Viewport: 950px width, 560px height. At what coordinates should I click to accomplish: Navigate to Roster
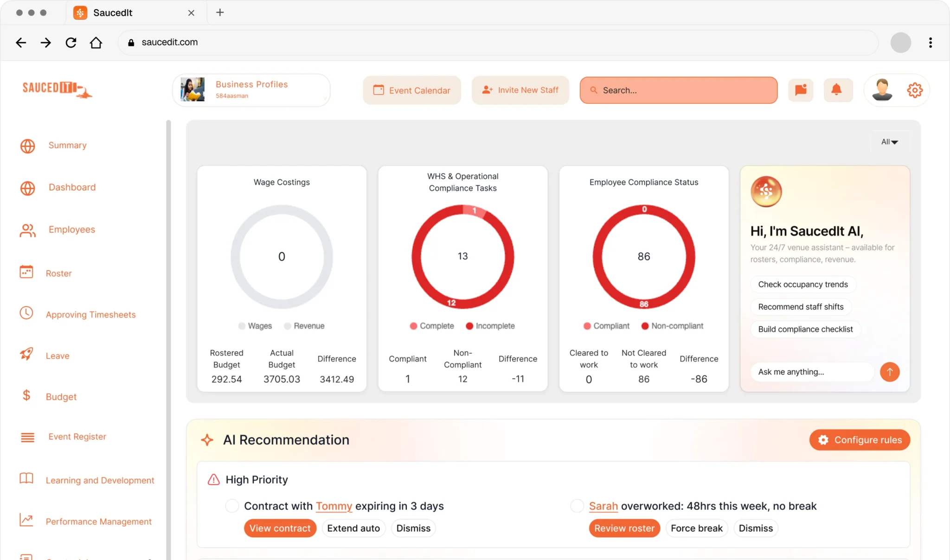59,274
